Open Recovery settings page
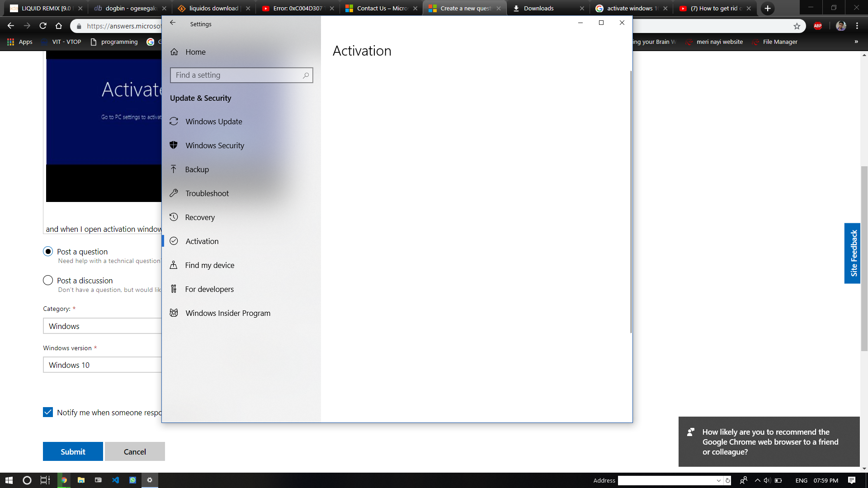The width and height of the screenshot is (868, 488). click(x=200, y=217)
